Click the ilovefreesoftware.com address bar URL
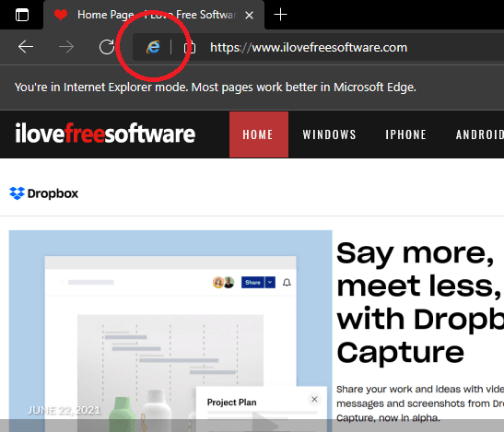This screenshot has width=504, height=432. (309, 48)
